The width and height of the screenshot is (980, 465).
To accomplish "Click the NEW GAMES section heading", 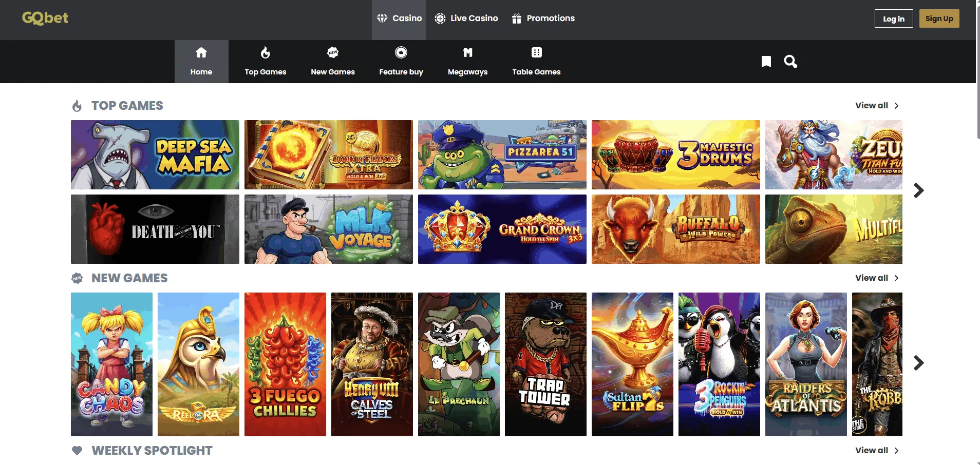I will pos(129,278).
